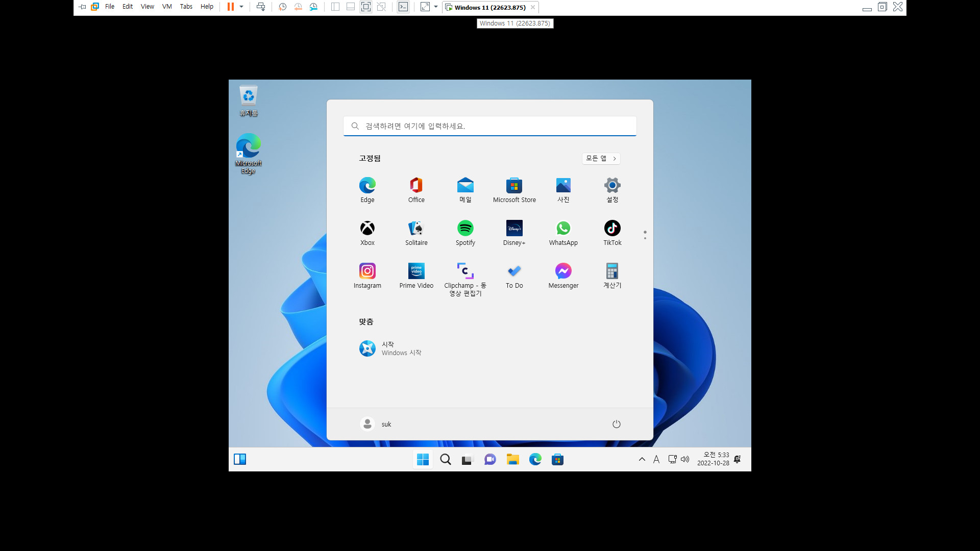This screenshot has width=980, height=551.
Task: Open the Edit menu
Action: tap(128, 7)
